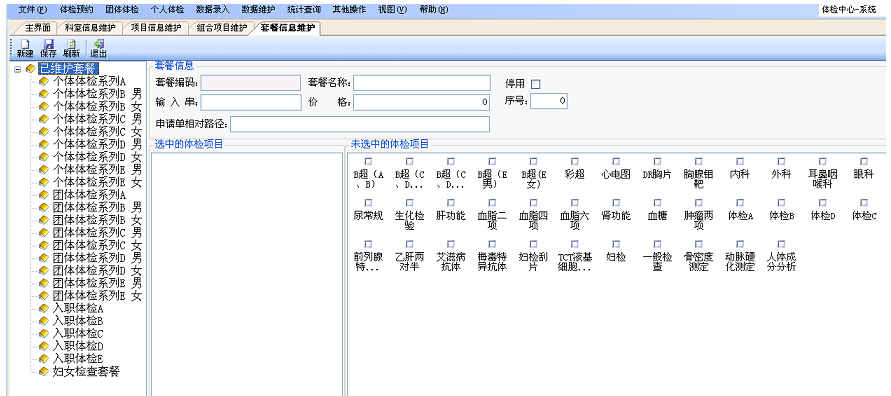The image size is (891, 396).
Task: Select tree package 个体体检系列D 男
Action: pos(97,144)
